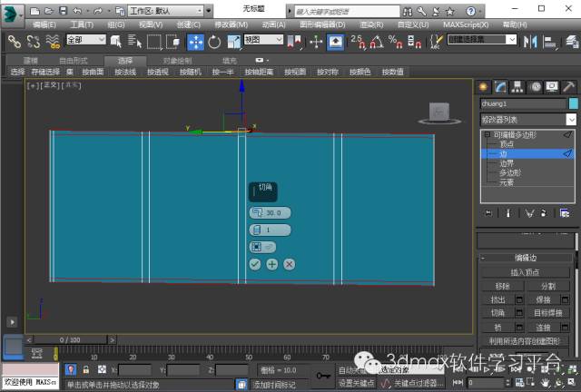The image size is (581, 392).
Task: Undo the last action with the undo arrow
Action: (x=77, y=11)
